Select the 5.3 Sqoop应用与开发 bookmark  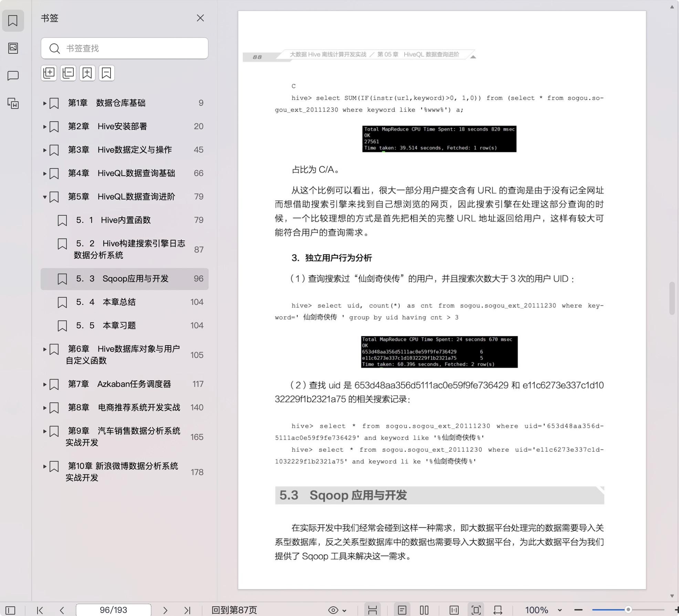(125, 279)
